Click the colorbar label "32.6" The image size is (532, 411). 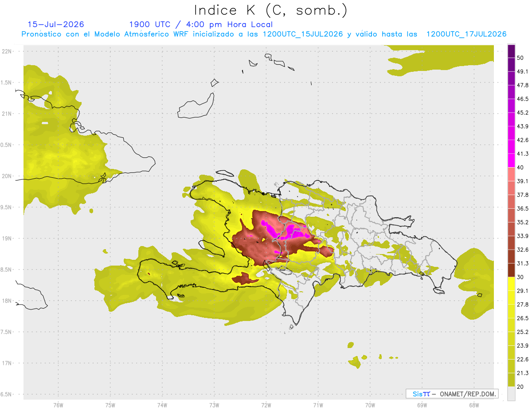522,250
